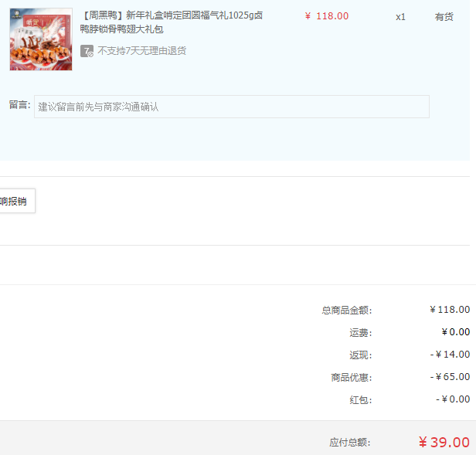Click the 商品优惠 label

[352, 377]
